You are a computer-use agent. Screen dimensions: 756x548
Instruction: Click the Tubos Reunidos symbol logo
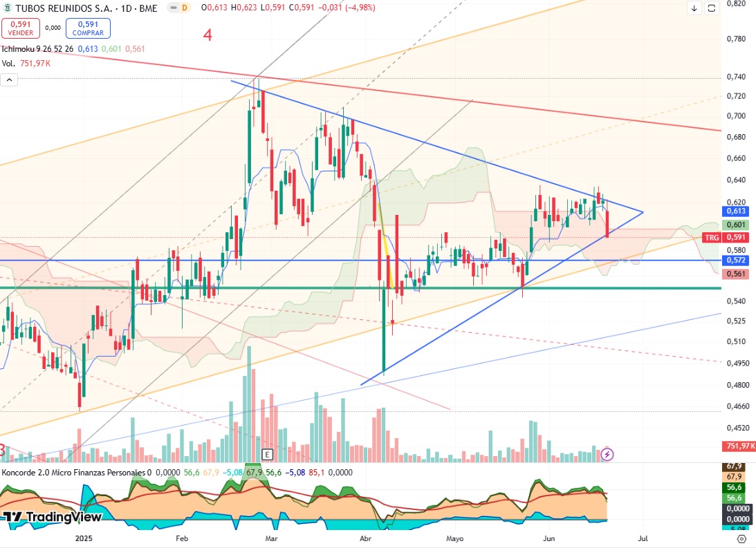pyautogui.click(x=7, y=8)
